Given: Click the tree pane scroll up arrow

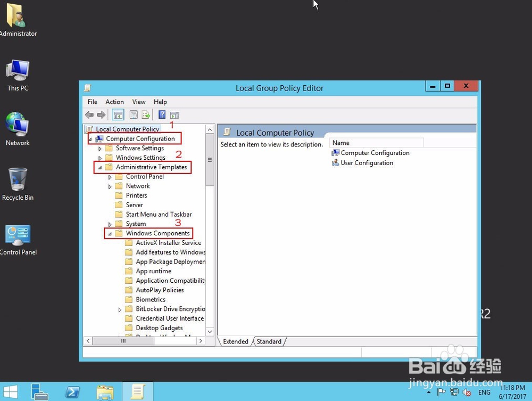Looking at the screenshot, I should pos(210,129).
